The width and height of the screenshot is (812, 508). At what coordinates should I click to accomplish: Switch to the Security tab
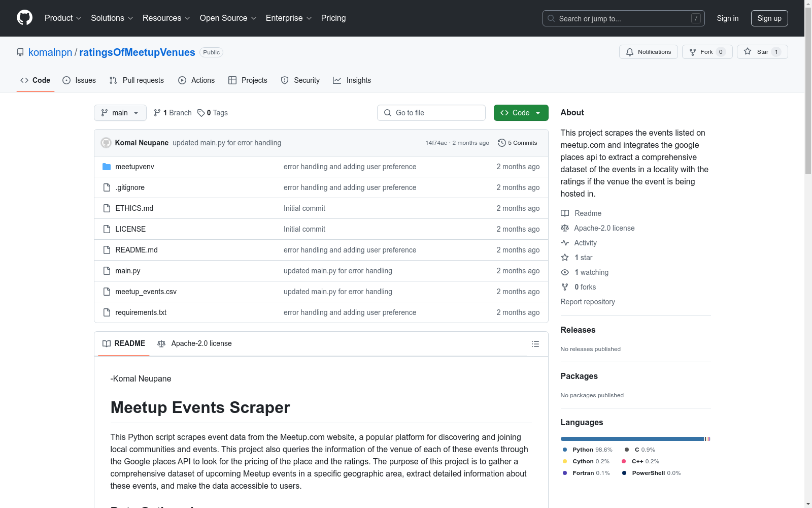click(300, 80)
